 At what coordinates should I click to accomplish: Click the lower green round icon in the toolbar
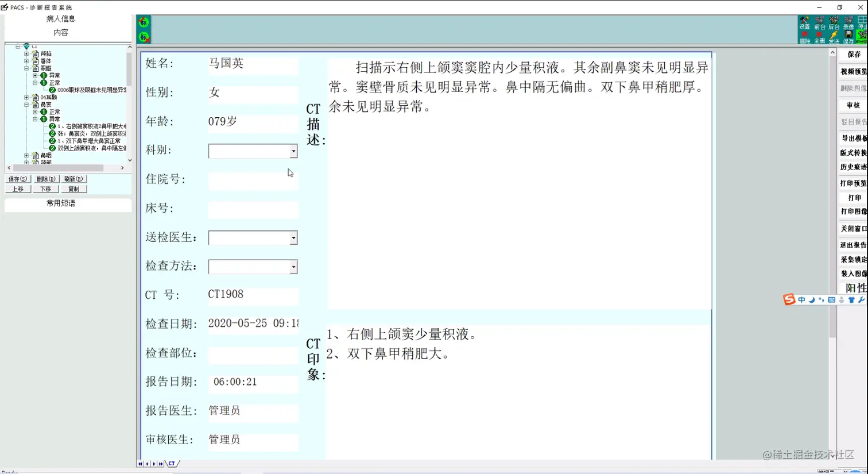click(x=144, y=37)
